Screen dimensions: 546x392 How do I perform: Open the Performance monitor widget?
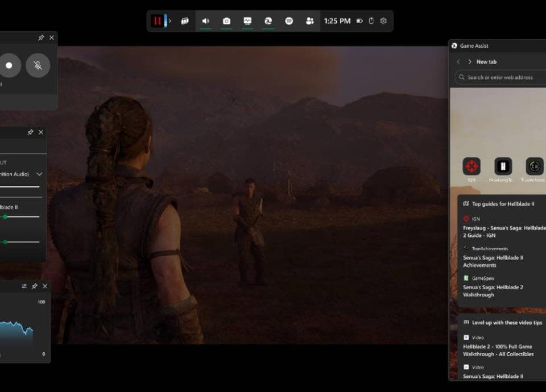(x=247, y=21)
